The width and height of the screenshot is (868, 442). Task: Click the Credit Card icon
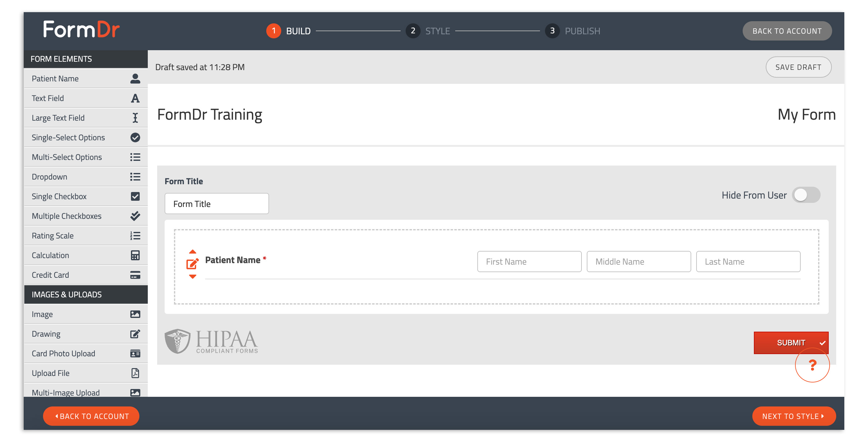tap(135, 275)
